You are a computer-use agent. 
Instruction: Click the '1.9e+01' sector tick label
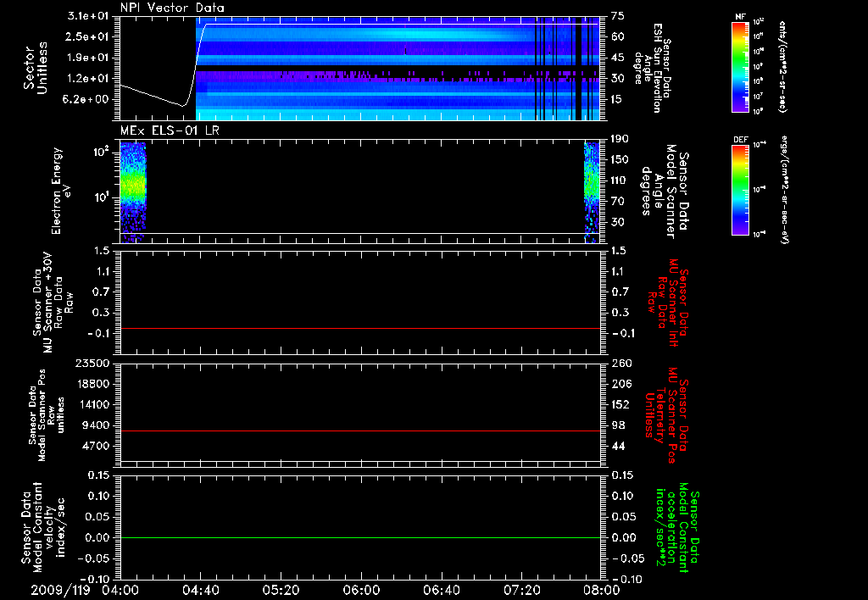[x=90, y=58]
